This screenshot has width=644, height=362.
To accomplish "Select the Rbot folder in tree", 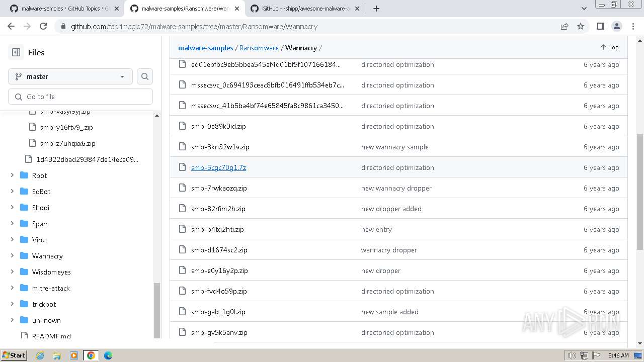I will 39,175.
